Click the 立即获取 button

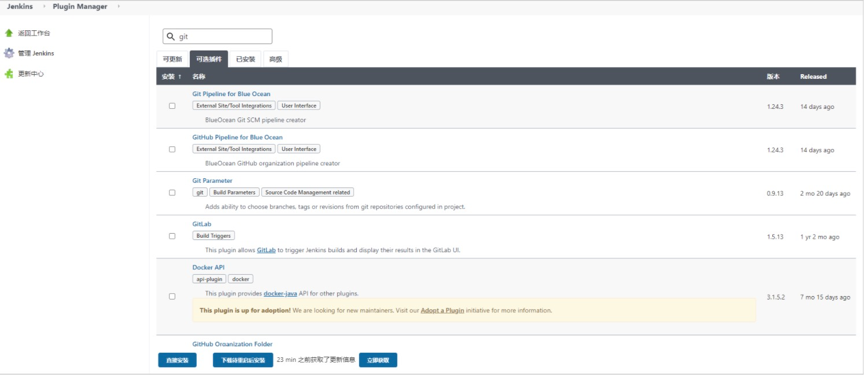tap(378, 360)
